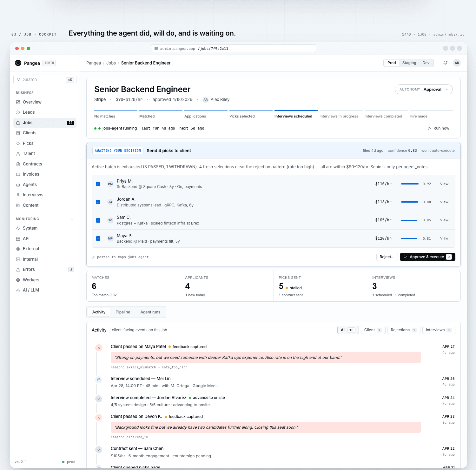Screen dimensions: 476x470
Task: Open Internal monitoring
Action: pos(45,259)
